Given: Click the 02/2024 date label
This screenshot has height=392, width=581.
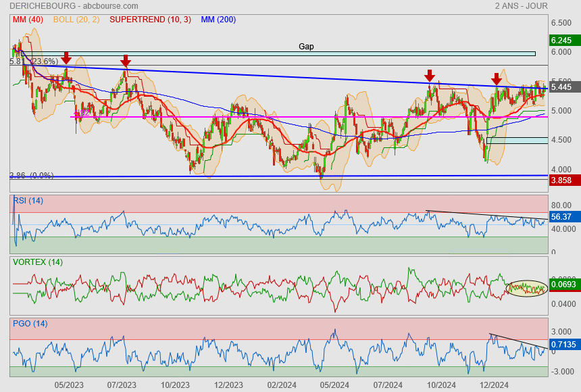Looking at the screenshot, I should pyautogui.click(x=282, y=385).
